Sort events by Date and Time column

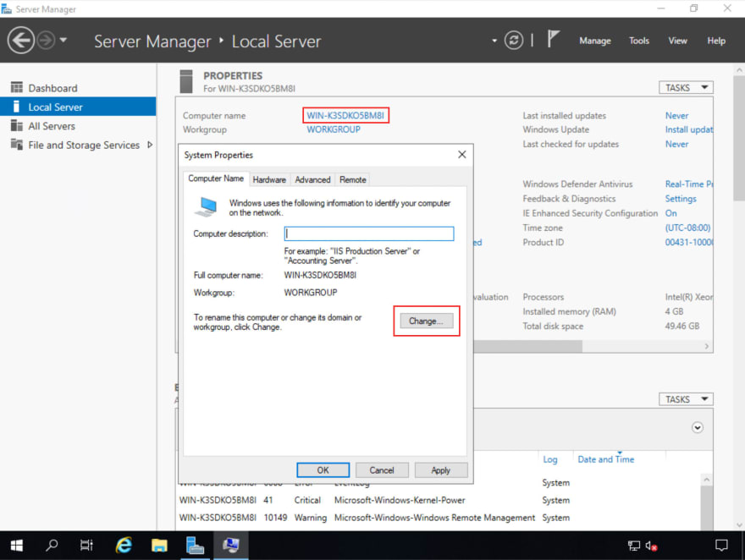click(x=606, y=459)
